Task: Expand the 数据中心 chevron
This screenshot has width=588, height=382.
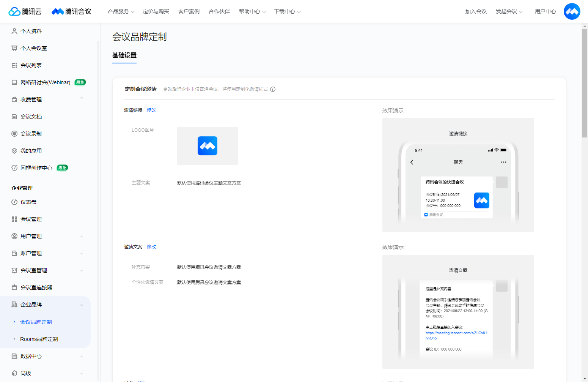Action: tap(82, 357)
